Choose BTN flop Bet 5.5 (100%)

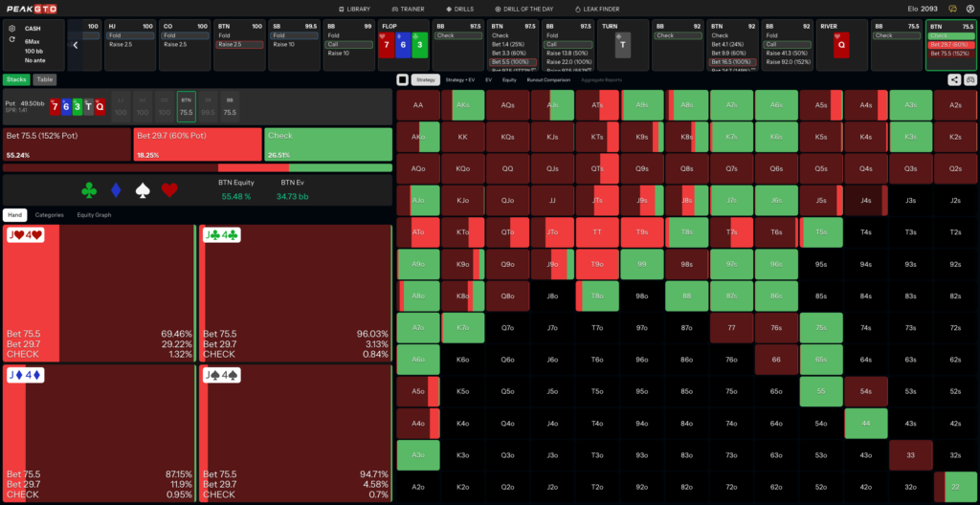click(513, 62)
